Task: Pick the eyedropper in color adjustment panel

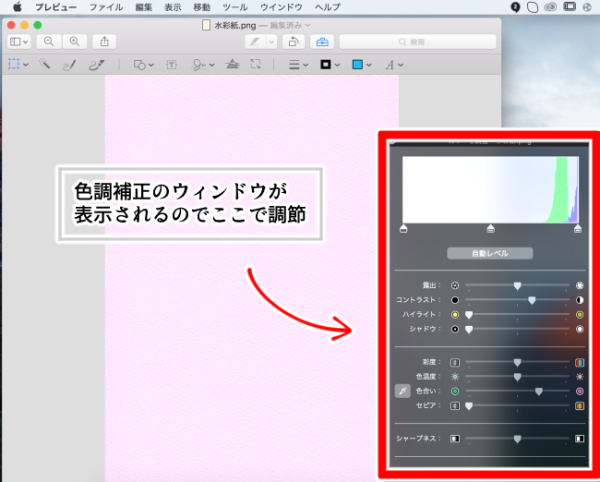Action: pos(401,391)
